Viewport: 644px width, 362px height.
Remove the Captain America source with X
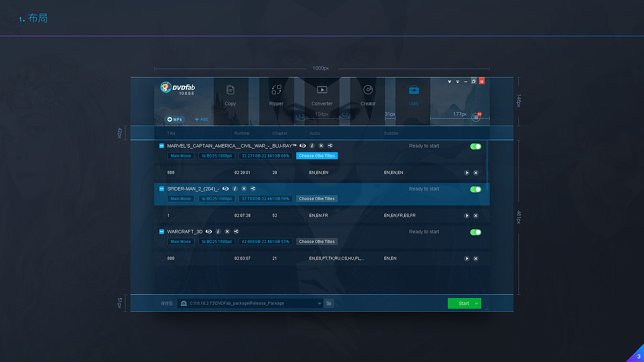point(321,146)
